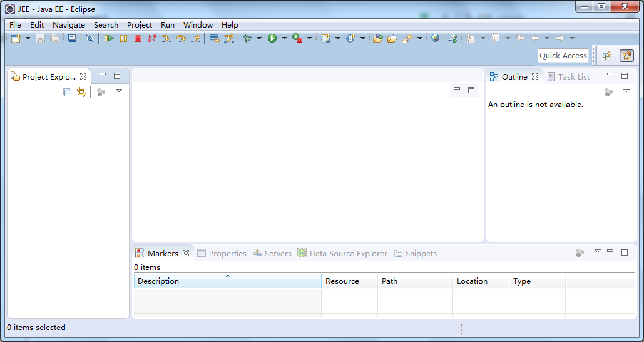Open the Run button dropdown arrow
644x342 pixels.
(x=284, y=39)
